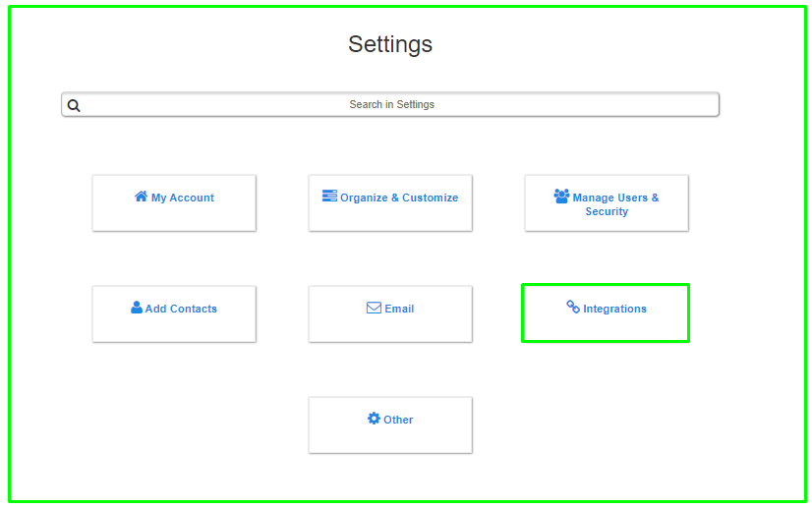Open the Email settings card
The image size is (812, 509).
click(390, 313)
